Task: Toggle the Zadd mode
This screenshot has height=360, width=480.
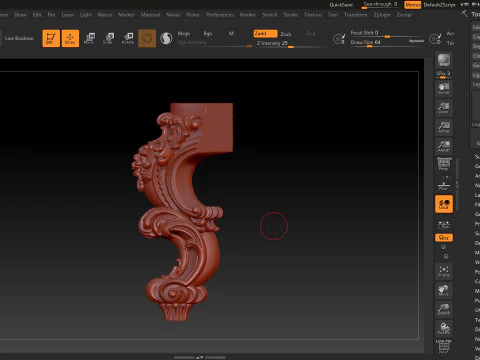Action: click(x=265, y=34)
